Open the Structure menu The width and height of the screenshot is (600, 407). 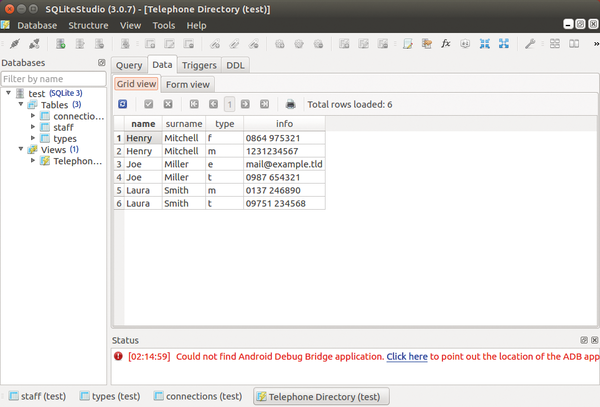(88, 25)
